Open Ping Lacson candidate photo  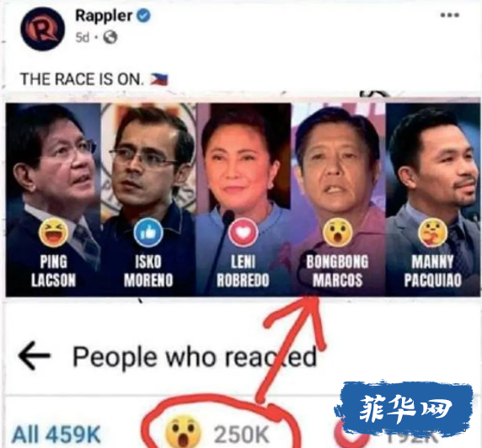click(53, 200)
